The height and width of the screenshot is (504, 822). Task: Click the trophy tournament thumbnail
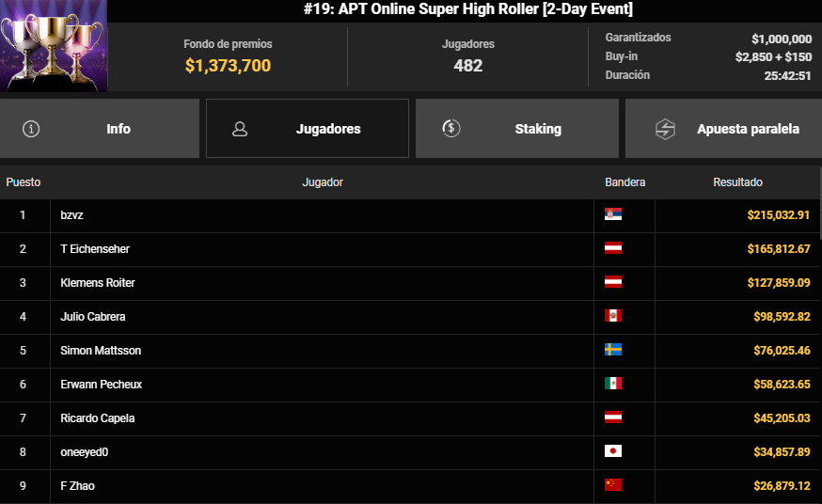[54, 46]
